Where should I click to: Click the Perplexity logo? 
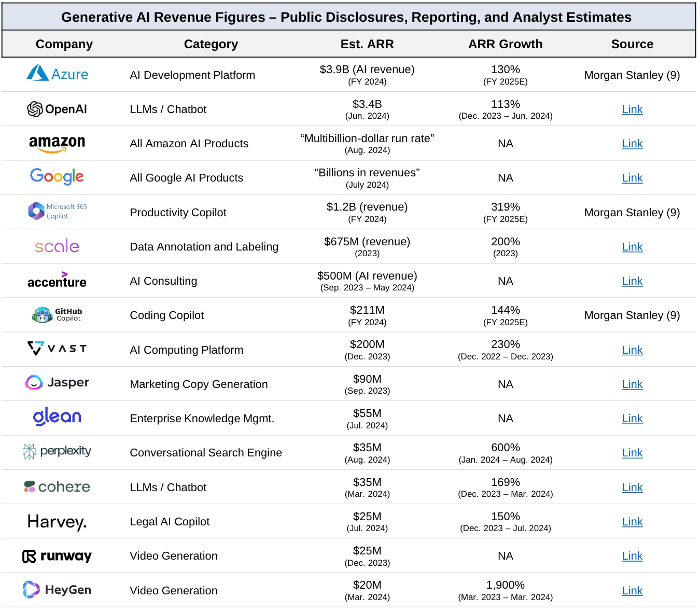click(57, 451)
